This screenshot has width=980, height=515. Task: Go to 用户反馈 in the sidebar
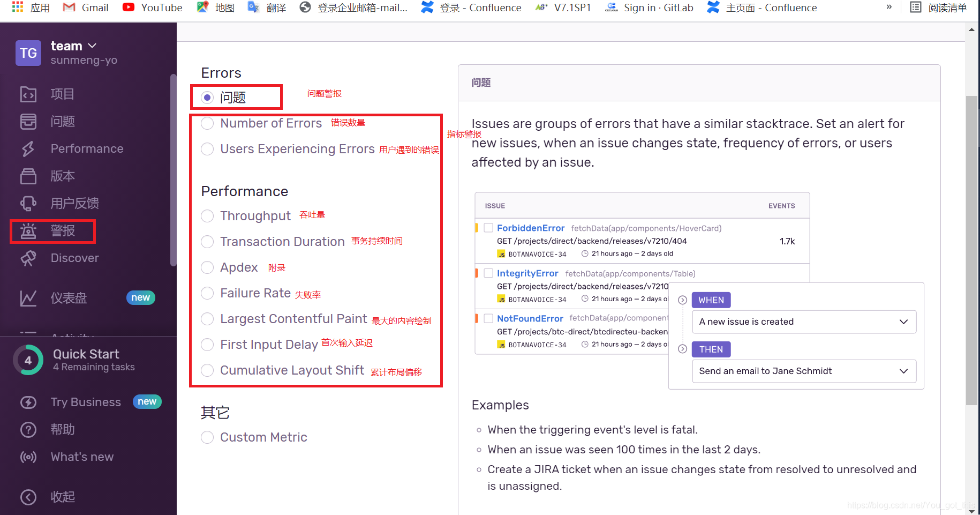click(x=75, y=204)
